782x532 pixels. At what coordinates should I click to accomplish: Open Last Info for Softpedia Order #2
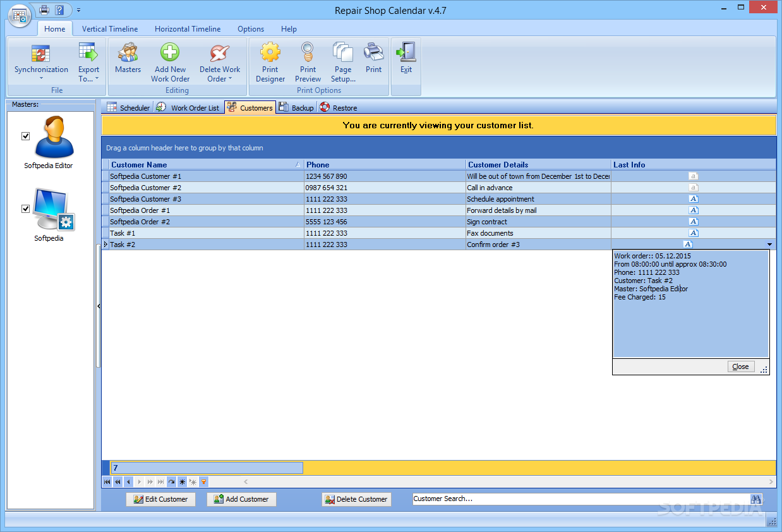[693, 222]
